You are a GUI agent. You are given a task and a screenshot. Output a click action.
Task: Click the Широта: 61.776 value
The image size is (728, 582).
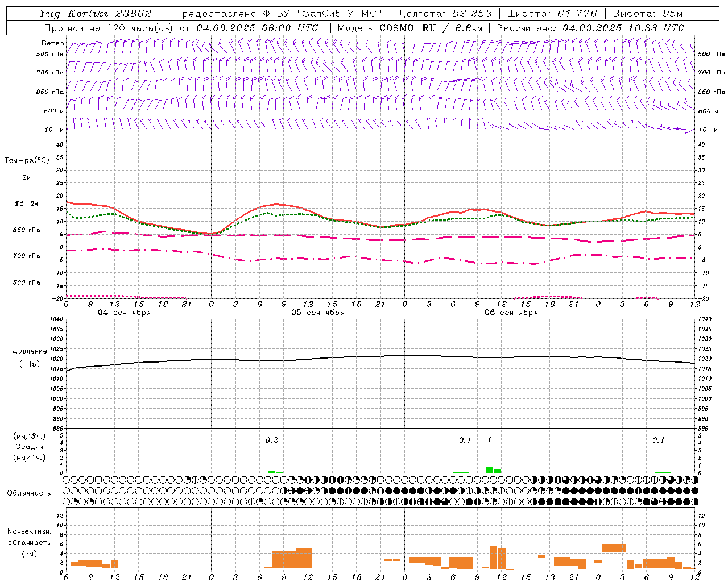(552, 14)
